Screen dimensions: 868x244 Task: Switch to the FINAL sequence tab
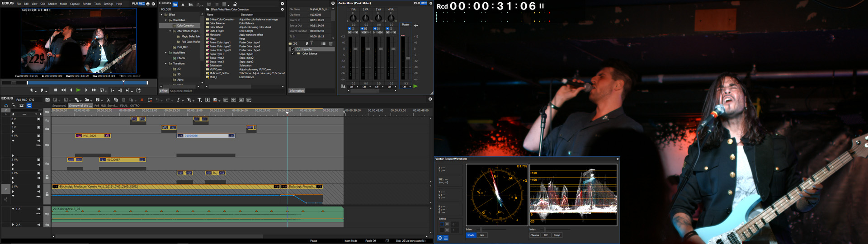tap(124, 106)
